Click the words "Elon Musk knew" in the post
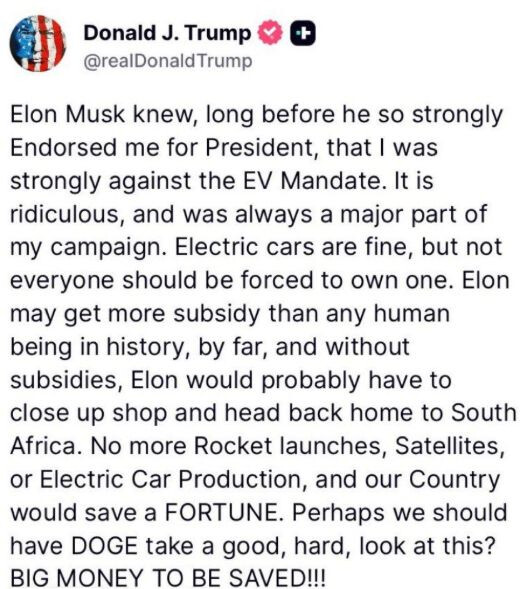 coord(104,114)
